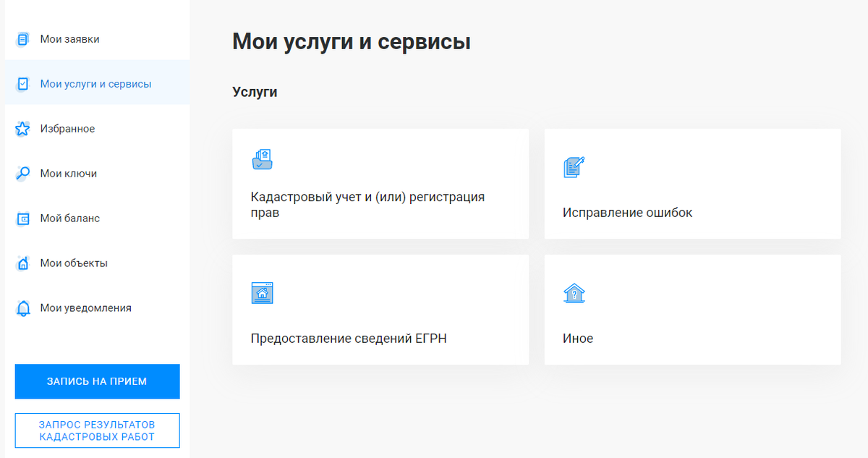Click the house-window icon on «Предоставление сведений ЕГРН» card

[x=262, y=293]
